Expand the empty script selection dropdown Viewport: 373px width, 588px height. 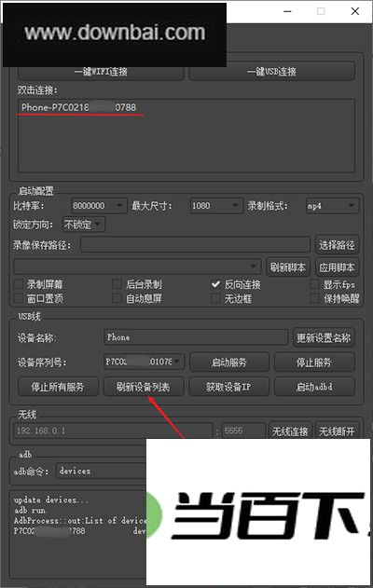137,267
